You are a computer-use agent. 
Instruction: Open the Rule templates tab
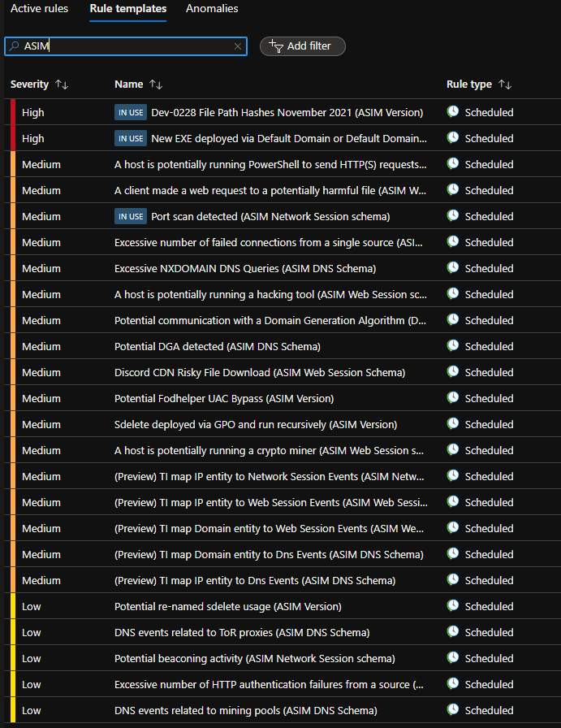coord(128,8)
